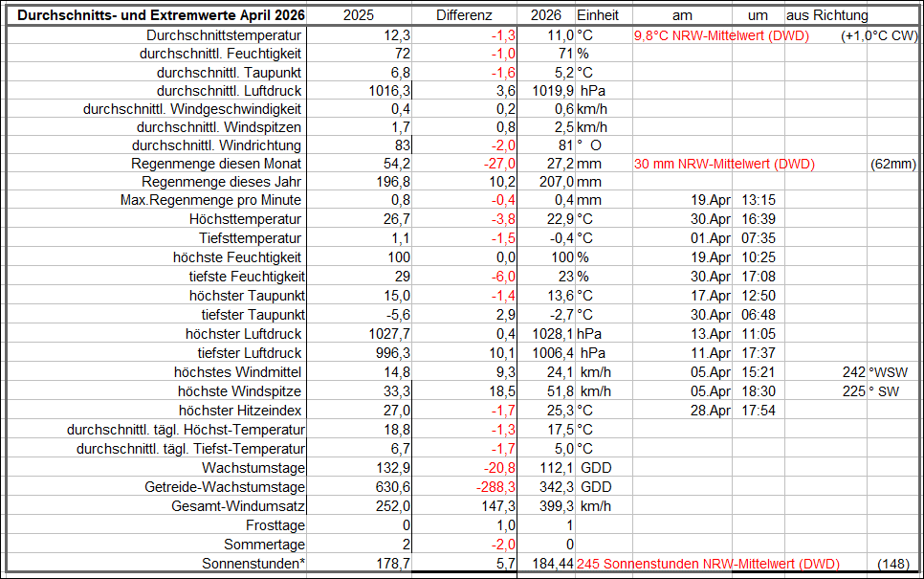The image size is (924, 579).
Task: Click the 207,0 Regenmenge dieses Jahr value
Action: pos(557,182)
